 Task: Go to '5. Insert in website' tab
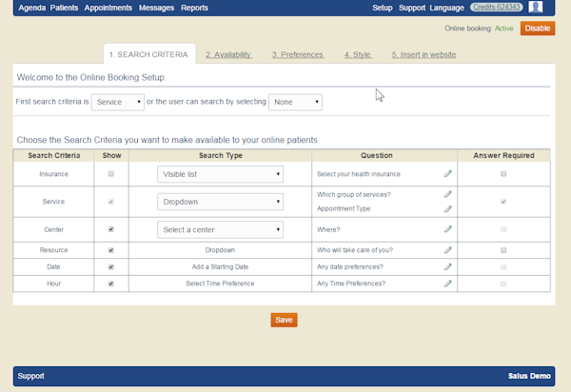point(423,54)
